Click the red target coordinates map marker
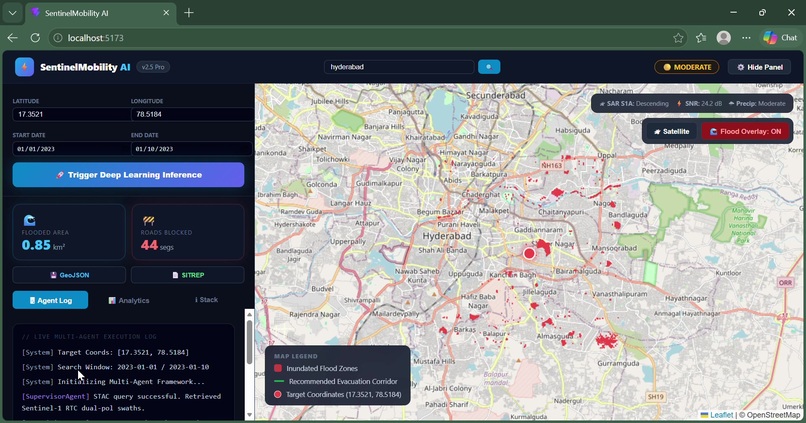806x423 pixels. tap(529, 253)
